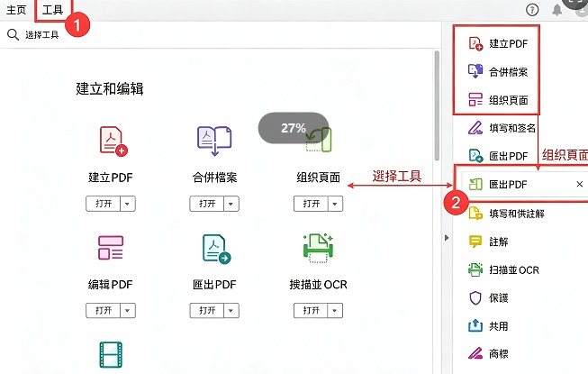588x374 pixels.
Task: Open the help question mark icon
Action: pos(532,10)
